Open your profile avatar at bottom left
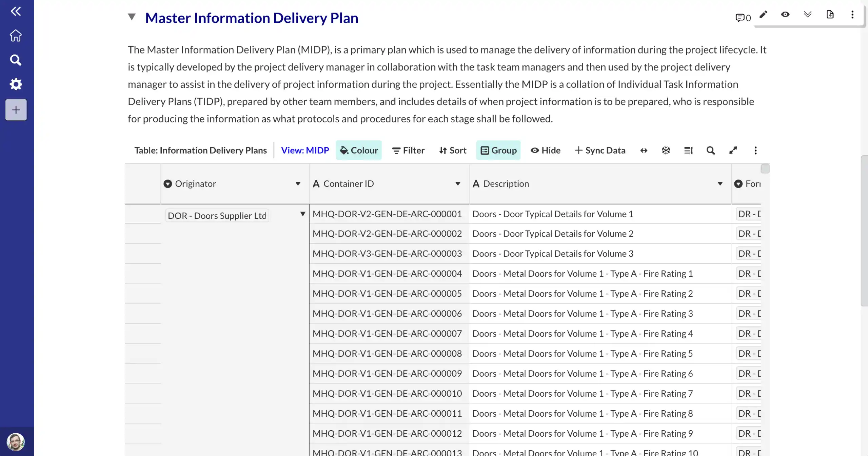 click(x=16, y=442)
